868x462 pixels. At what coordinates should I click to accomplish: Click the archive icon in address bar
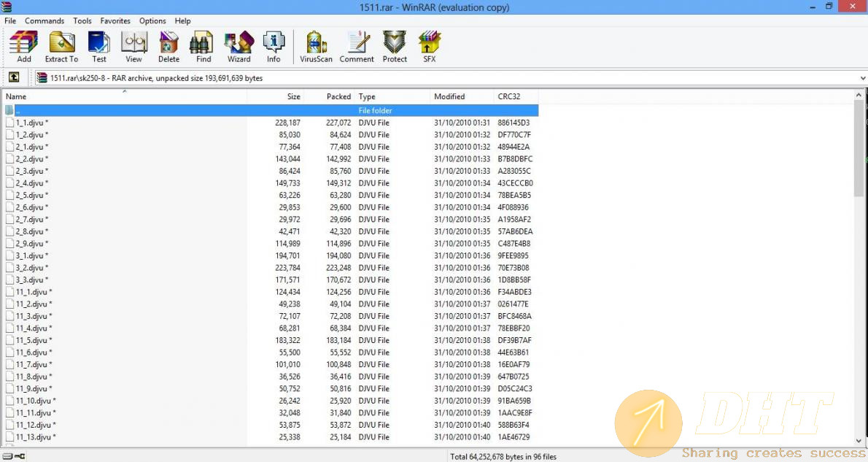[x=42, y=77]
